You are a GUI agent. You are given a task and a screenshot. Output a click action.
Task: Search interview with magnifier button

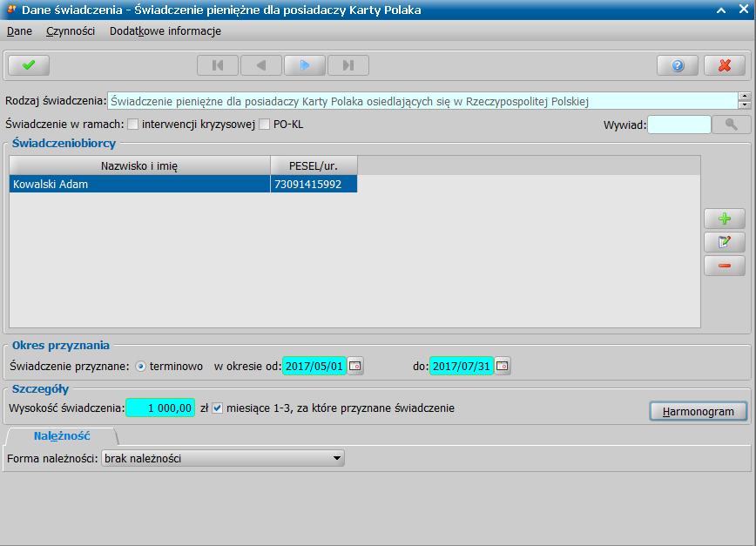[x=731, y=125]
